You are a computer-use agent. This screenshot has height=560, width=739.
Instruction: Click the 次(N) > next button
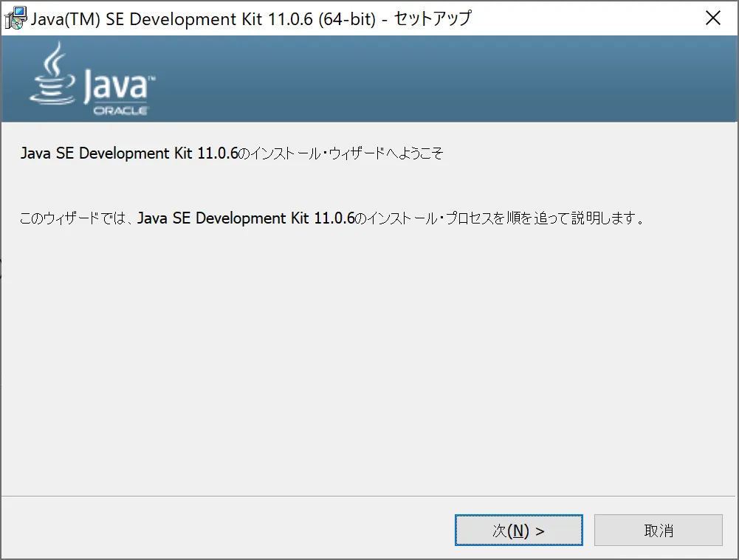pyautogui.click(x=518, y=530)
